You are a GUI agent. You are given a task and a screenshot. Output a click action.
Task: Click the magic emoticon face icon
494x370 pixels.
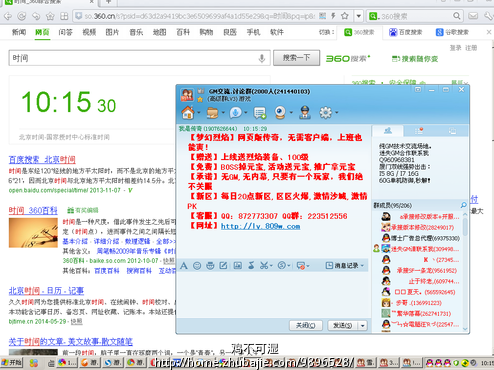click(x=210, y=266)
